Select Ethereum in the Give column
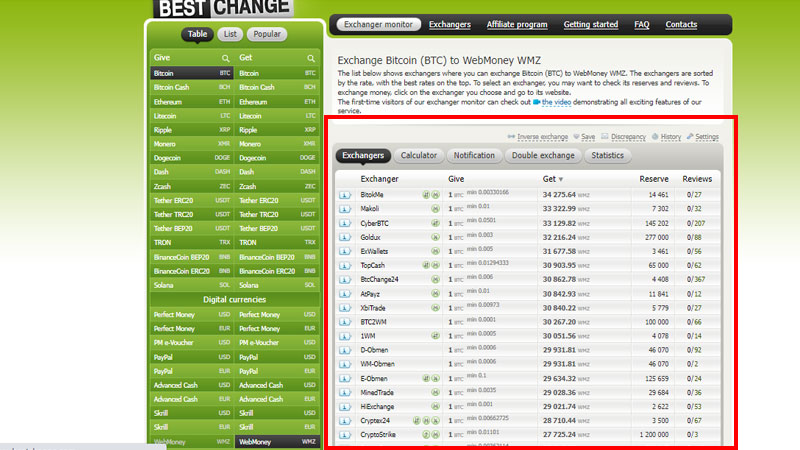 pyautogui.click(x=192, y=102)
